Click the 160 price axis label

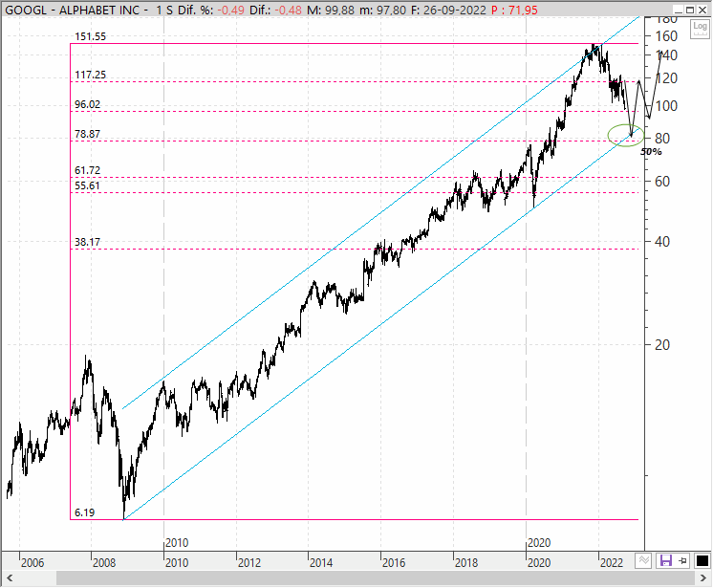pos(666,36)
